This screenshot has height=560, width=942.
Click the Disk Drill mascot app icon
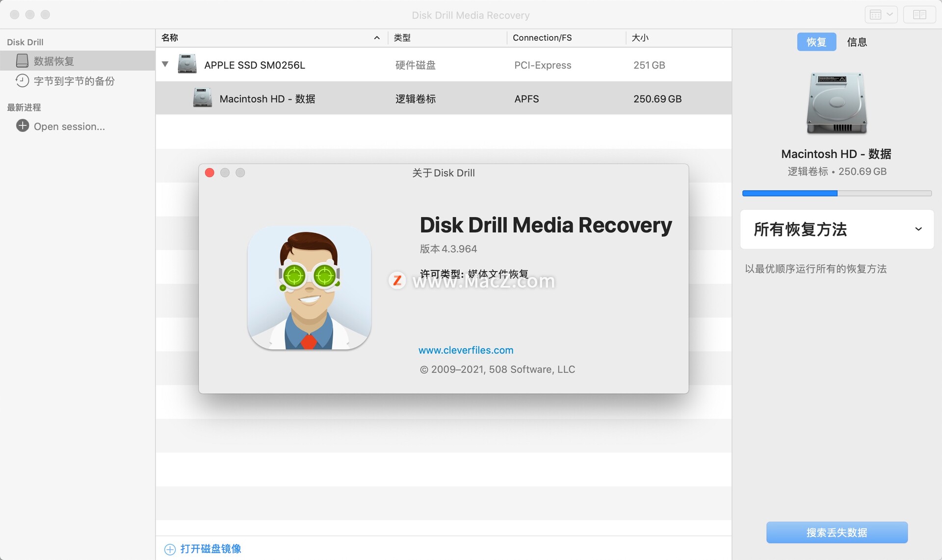tap(310, 288)
